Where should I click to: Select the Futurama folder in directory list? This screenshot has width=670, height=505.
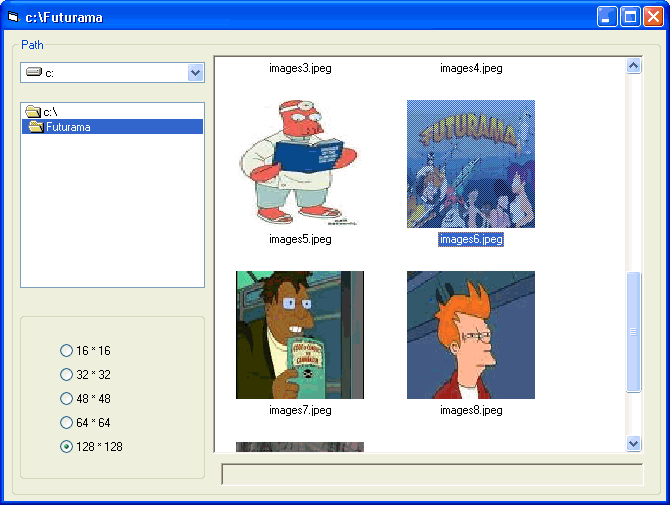tap(112, 127)
